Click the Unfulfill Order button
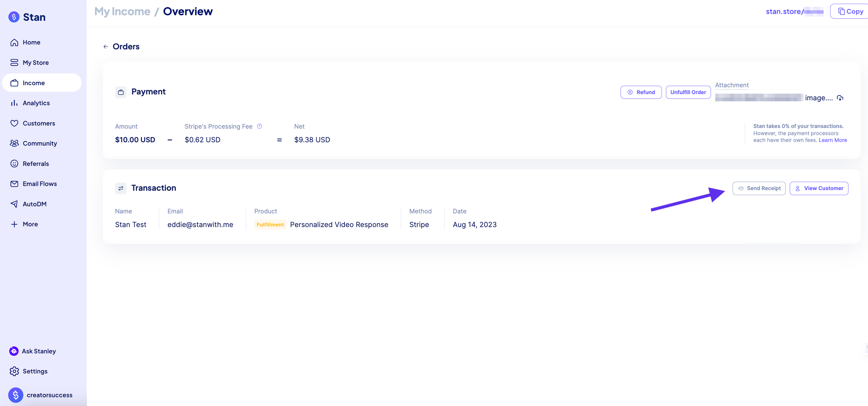The height and width of the screenshot is (406, 868). click(688, 92)
